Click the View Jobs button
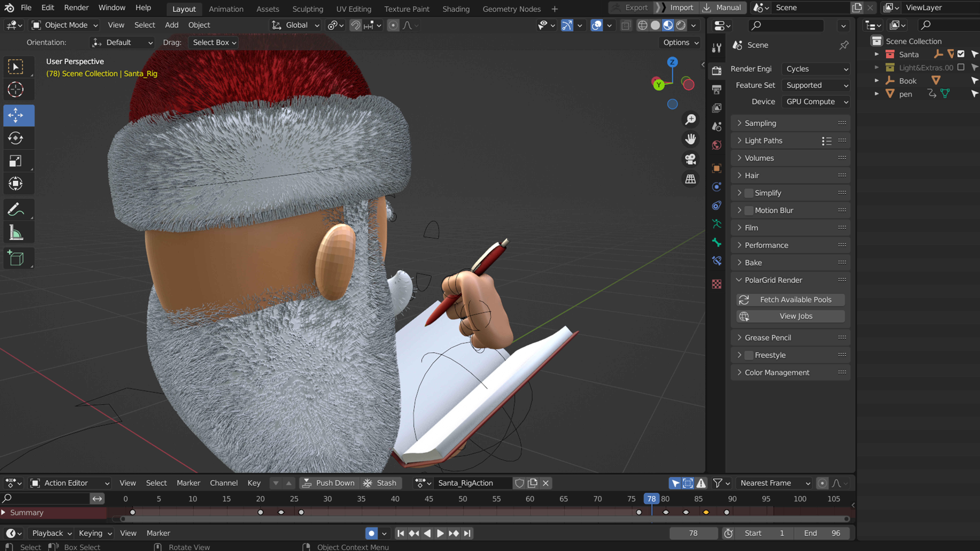This screenshot has height=551, width=980. (x=791, y=316)
